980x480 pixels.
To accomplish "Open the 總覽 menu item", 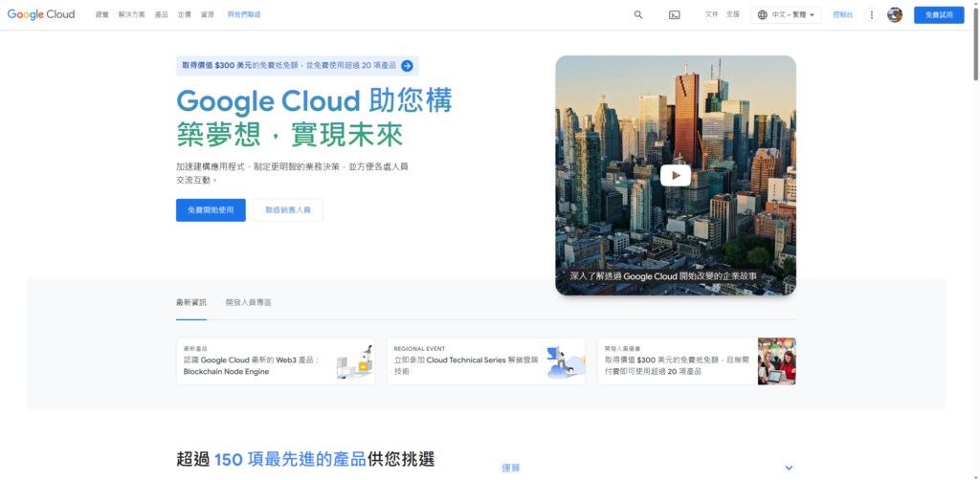I will (101, 14).
